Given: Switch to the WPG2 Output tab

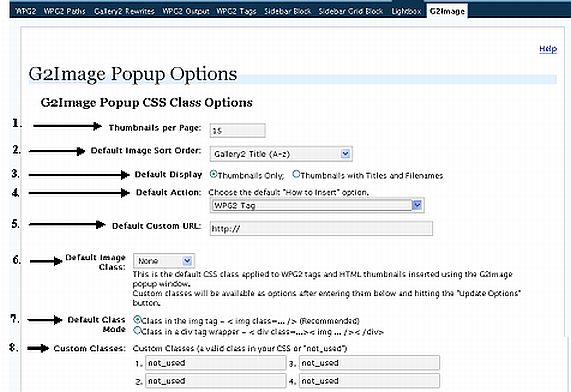Looking at the screenshot, I should coord(186,11).
